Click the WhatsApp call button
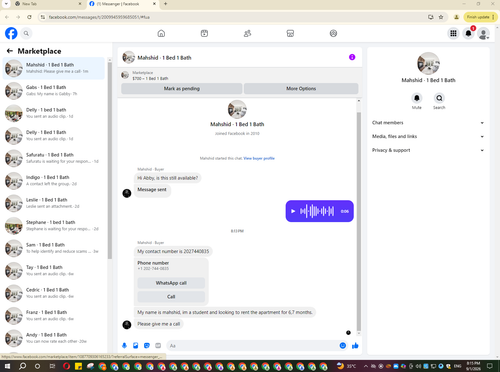The image size is (500, 372). (171, 283)
